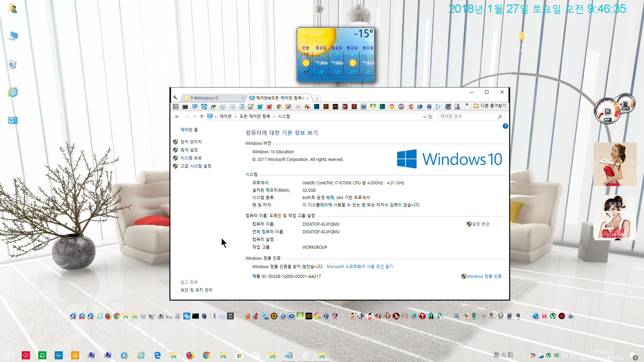
Task: Click the refresh icon beside the address bar
Action: [x=430, y=117]
